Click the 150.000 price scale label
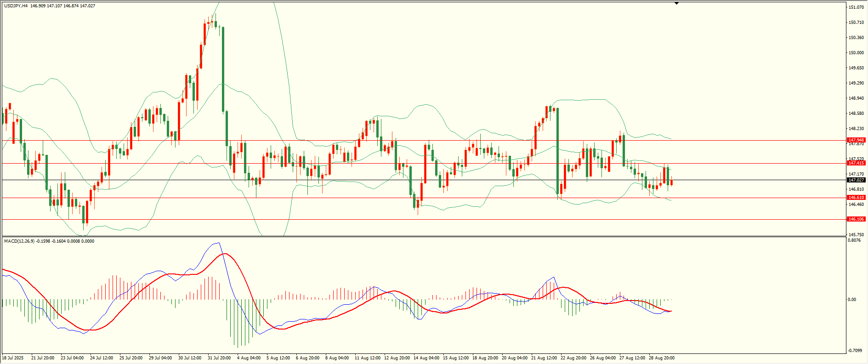The width and height of the screenshot is (868, 364). [x=856, y=53]
